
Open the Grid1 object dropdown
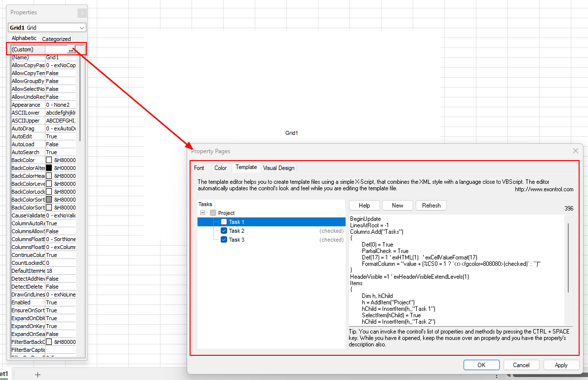(x=82, y=28)
